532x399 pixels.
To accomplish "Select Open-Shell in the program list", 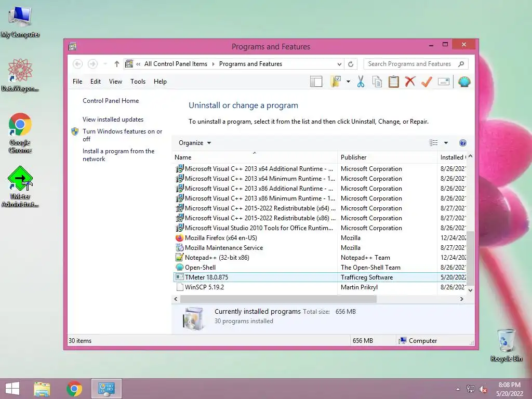I will (320, 268).
